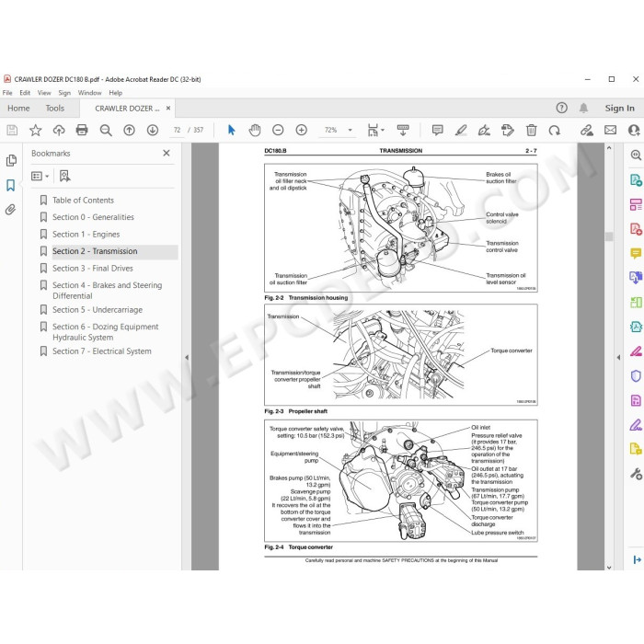The image size is (644, 644).
Task: Click the page number field
Action: pos(177,131)
